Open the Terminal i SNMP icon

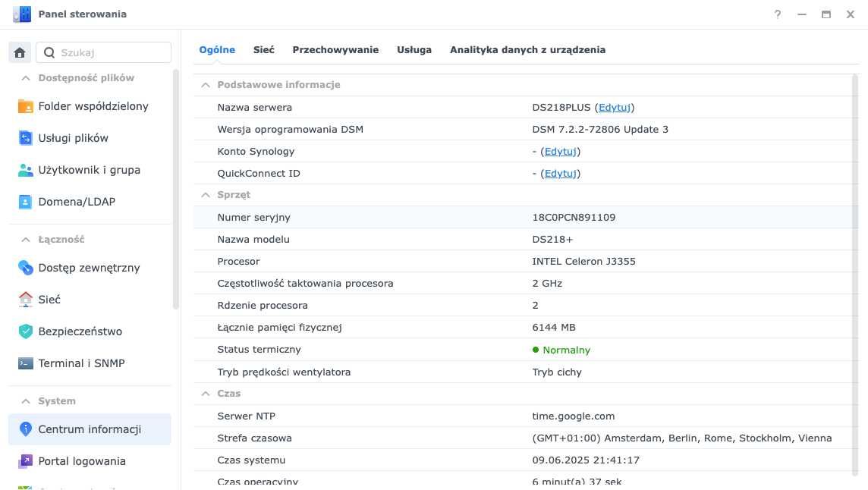tap(26, 363)
